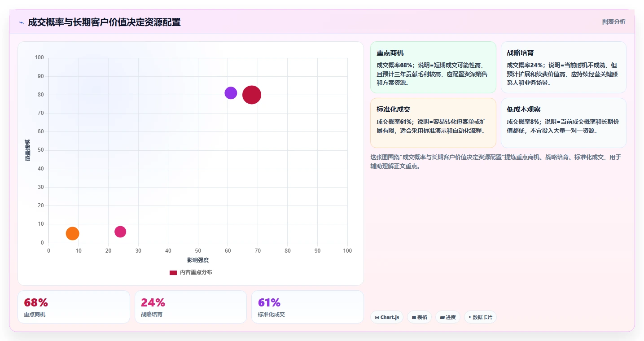Open the 低成本观察 description card

pos(563,123)
